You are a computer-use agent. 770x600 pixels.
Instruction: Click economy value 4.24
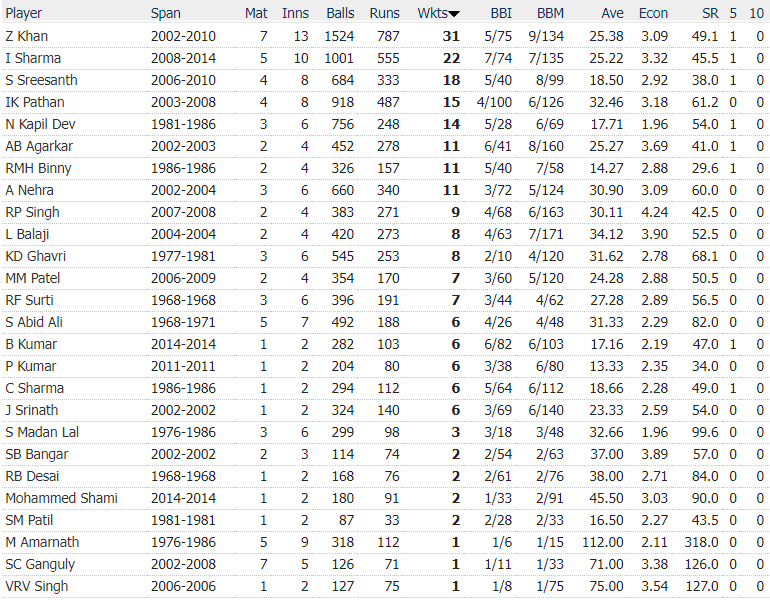point(654,212)
